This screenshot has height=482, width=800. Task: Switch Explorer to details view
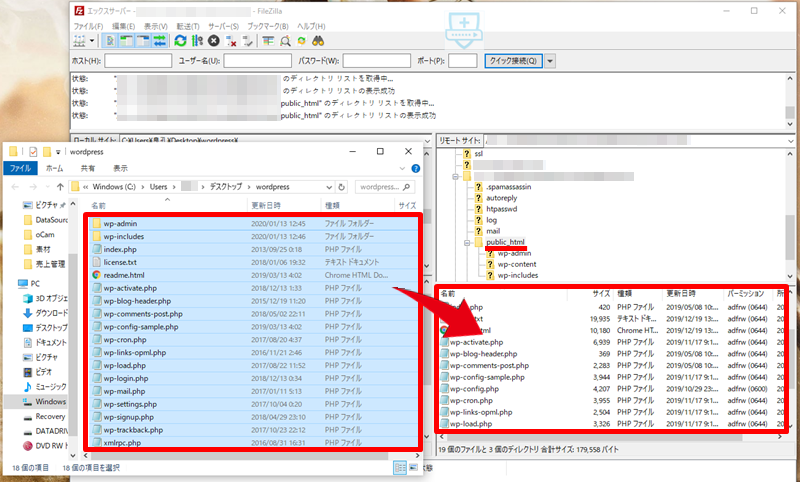tap(400, 467)
